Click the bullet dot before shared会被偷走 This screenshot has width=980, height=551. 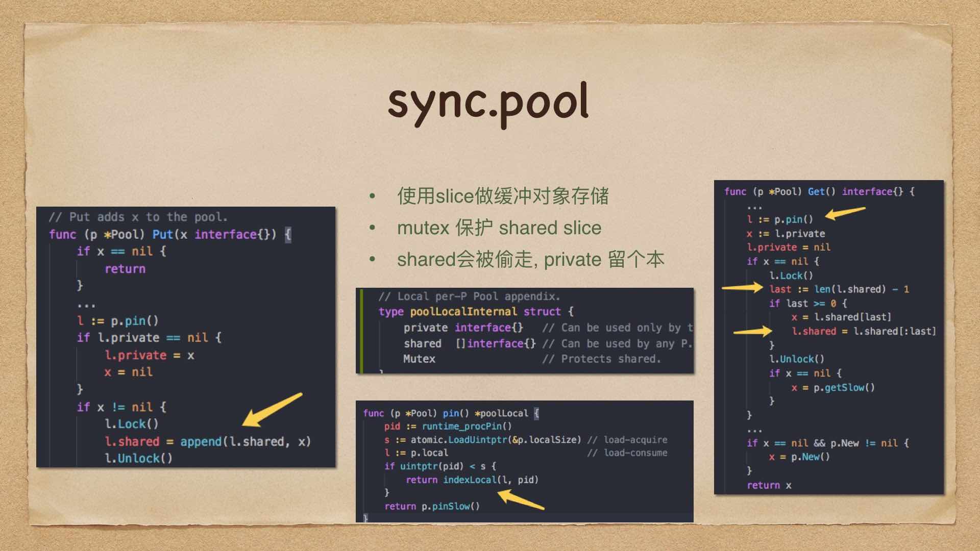pos(372,260)
